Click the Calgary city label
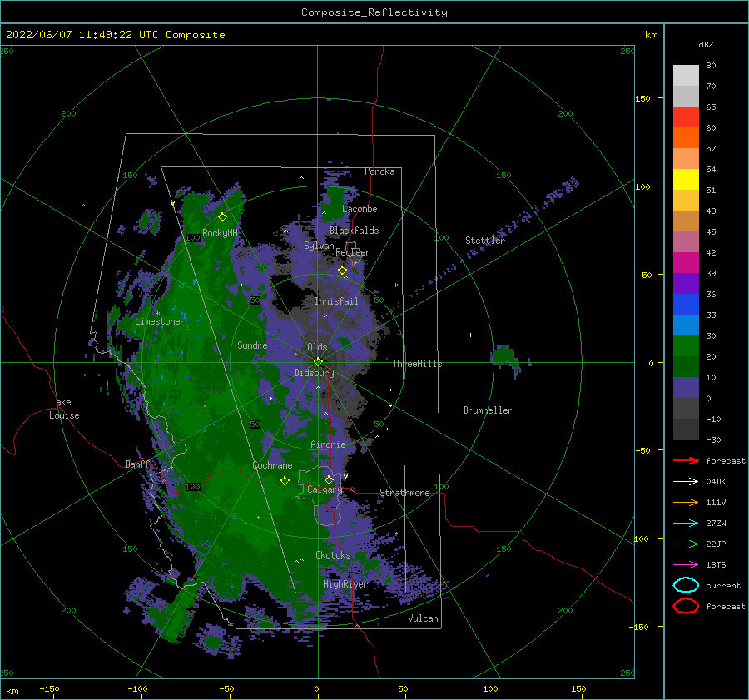The image size is (749, 700). click(x=325, y=489)
